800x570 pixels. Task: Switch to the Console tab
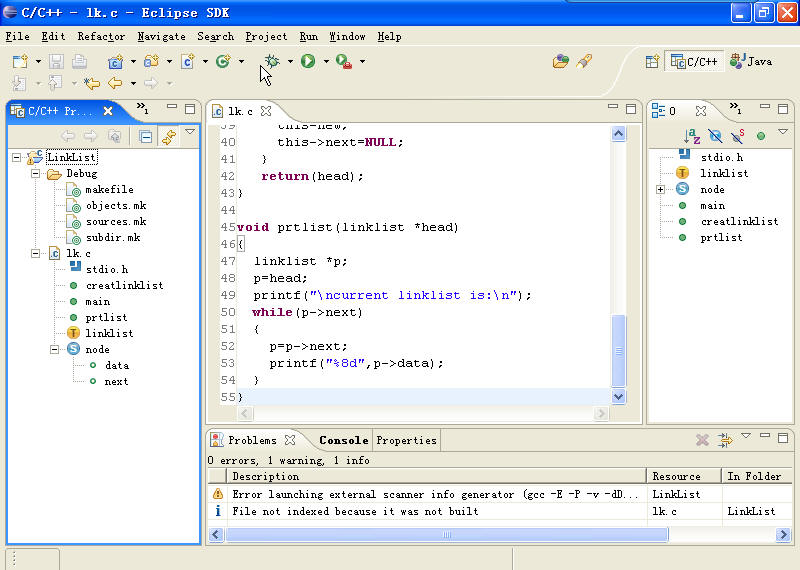tap(343, 440)
